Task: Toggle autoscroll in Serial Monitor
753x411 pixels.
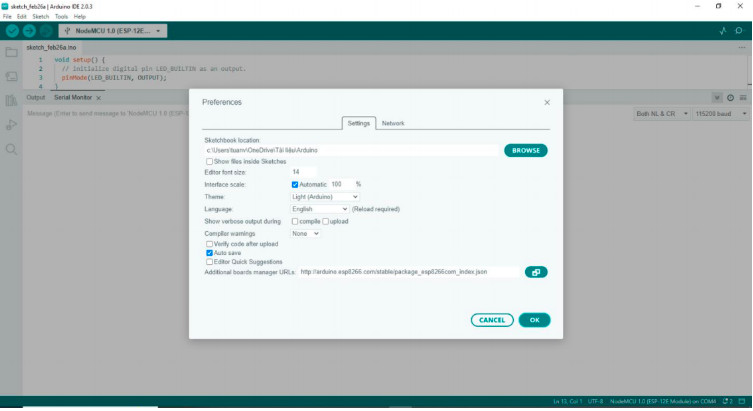Action: (717, 97)
